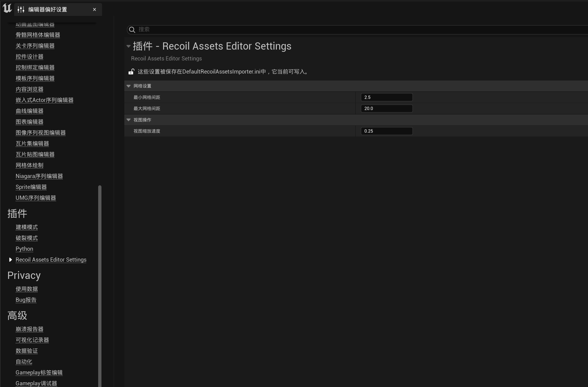Edit the 最小网格间距 value field
Viewport: 588px width, 387px height.
(386, 97)
